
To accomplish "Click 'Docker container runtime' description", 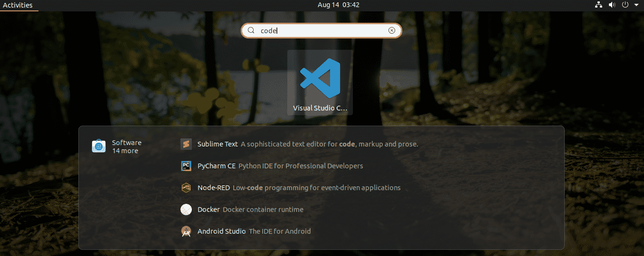I will pos(263,210).
